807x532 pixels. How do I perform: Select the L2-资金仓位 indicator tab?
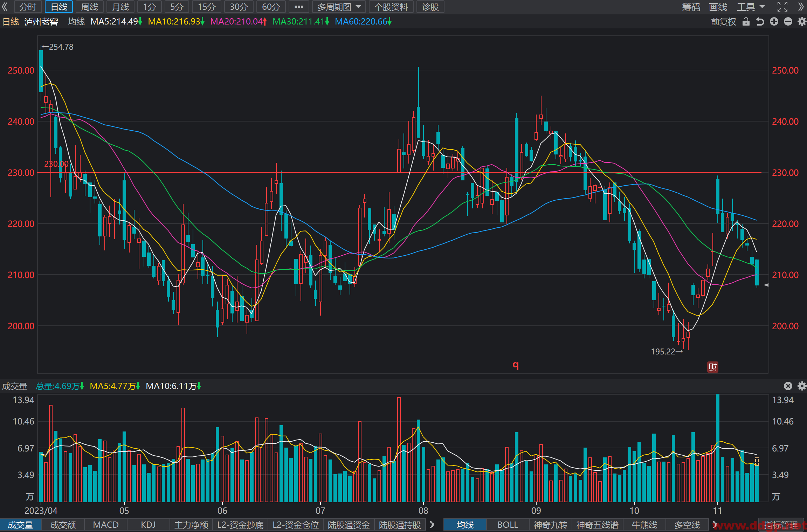pyautogui.click(x=296, y=525)
